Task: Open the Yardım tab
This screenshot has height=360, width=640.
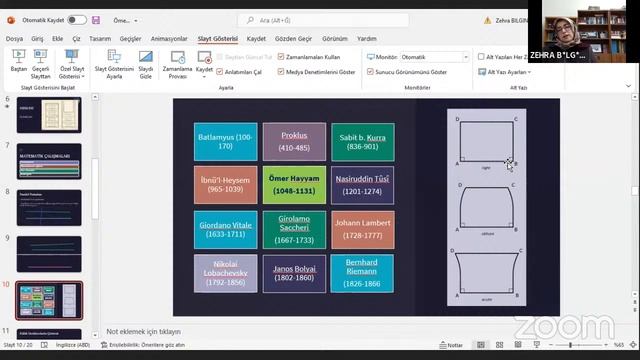Action: [367, 39]
